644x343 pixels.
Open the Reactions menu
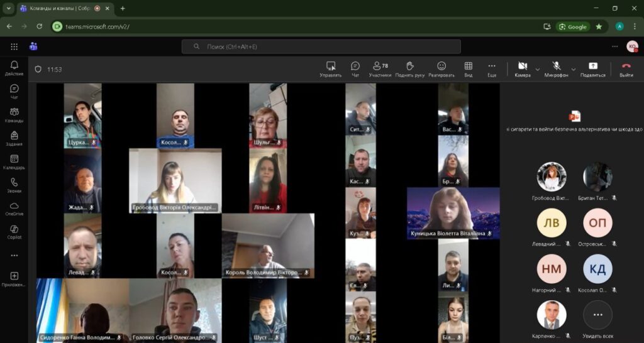(441, 68)
